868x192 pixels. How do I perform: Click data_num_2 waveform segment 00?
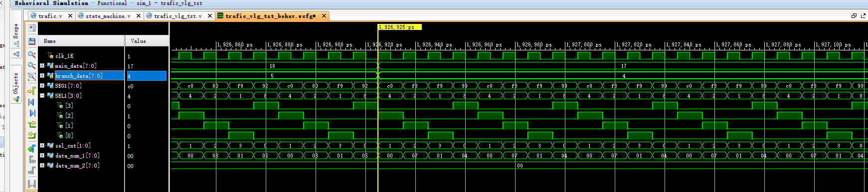click(x=520, y=166)
